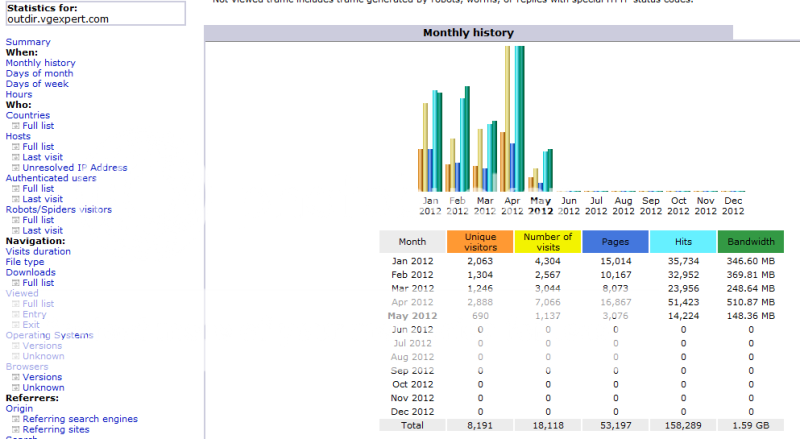Viewport: 800px width, 439px height.
Task: Open the Hosts link
Action: pyautogui.click(x=18, y=136)
